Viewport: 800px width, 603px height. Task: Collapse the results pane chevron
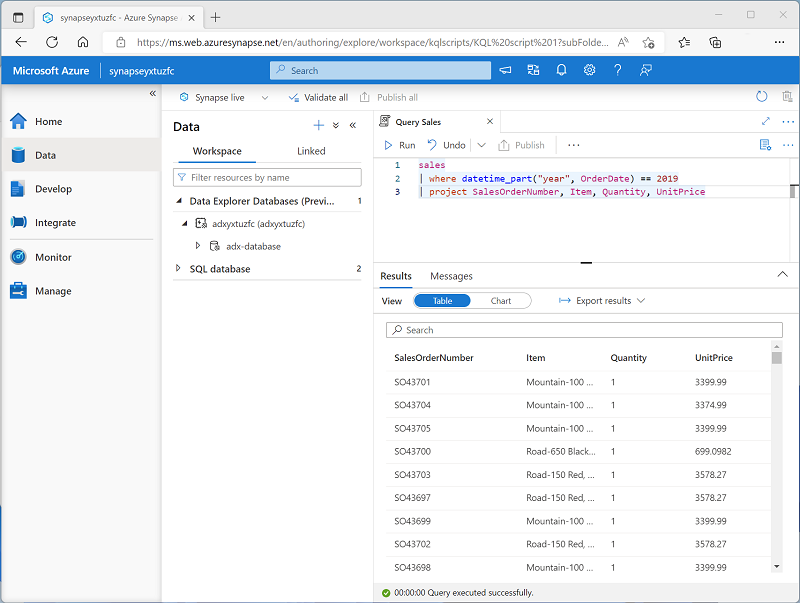coord(782,274)
